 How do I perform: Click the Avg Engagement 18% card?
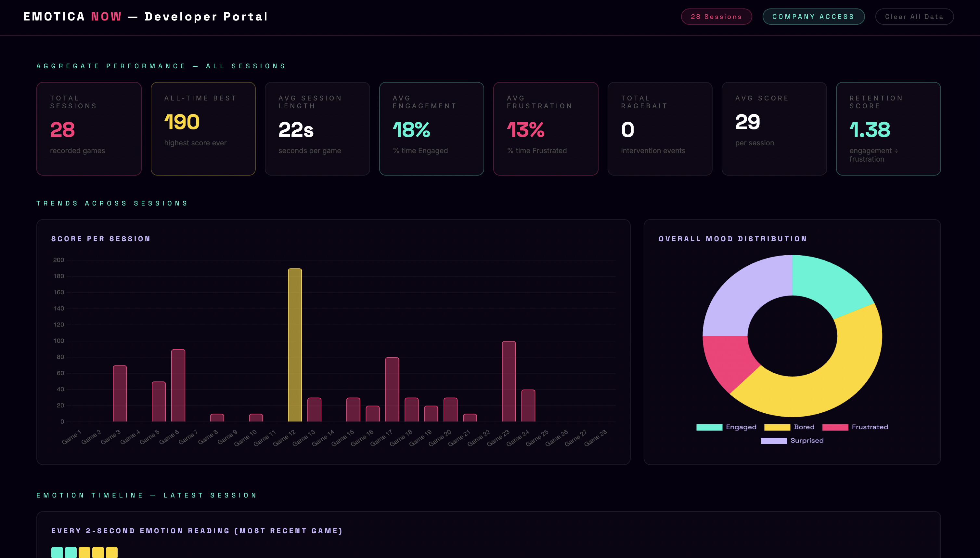[x=431, y=128]
